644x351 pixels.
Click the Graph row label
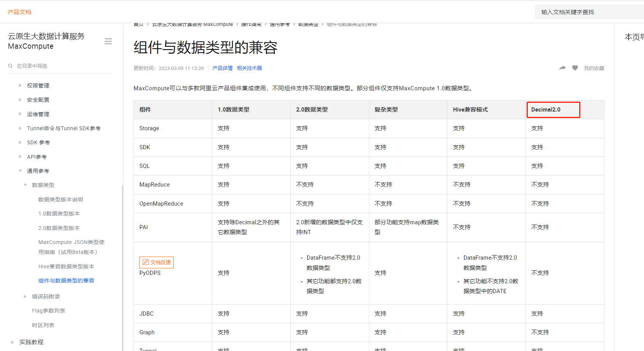point(147,332)
